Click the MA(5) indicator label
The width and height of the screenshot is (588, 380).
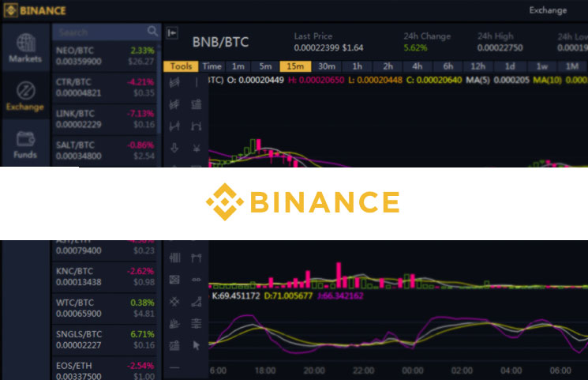[478, 81]
